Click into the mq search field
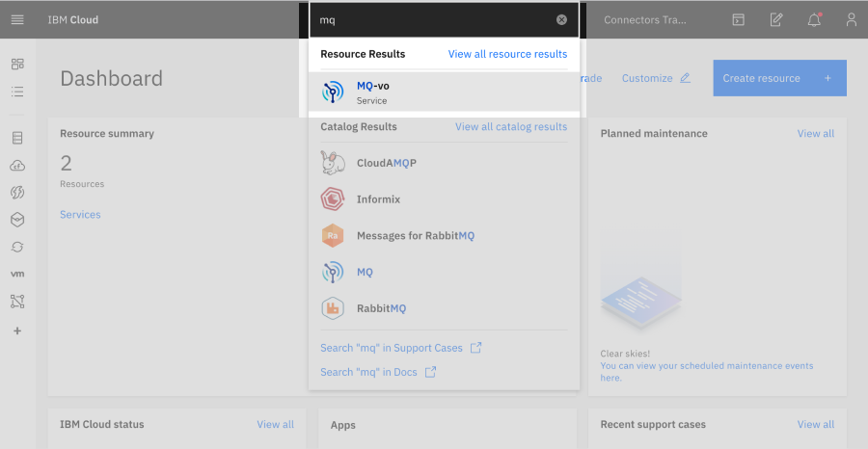 point(434,19)
